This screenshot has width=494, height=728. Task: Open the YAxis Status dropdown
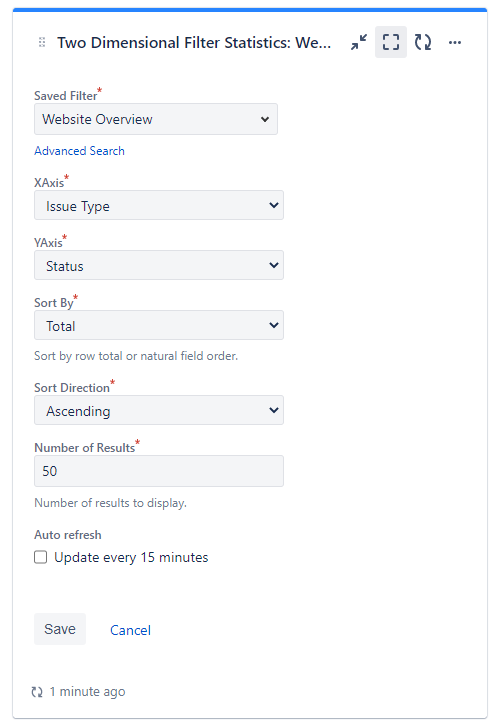pyautogui.click(x=159, y=265)
